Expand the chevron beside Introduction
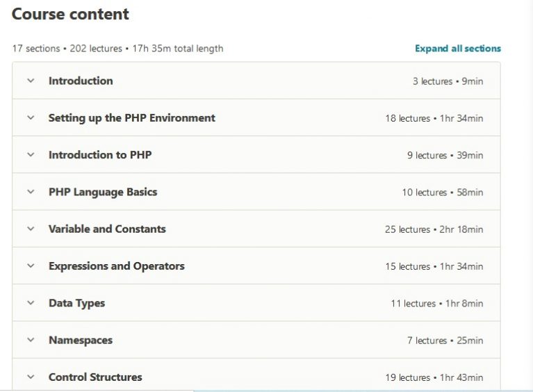533x392 pixels. click(31, 81)
